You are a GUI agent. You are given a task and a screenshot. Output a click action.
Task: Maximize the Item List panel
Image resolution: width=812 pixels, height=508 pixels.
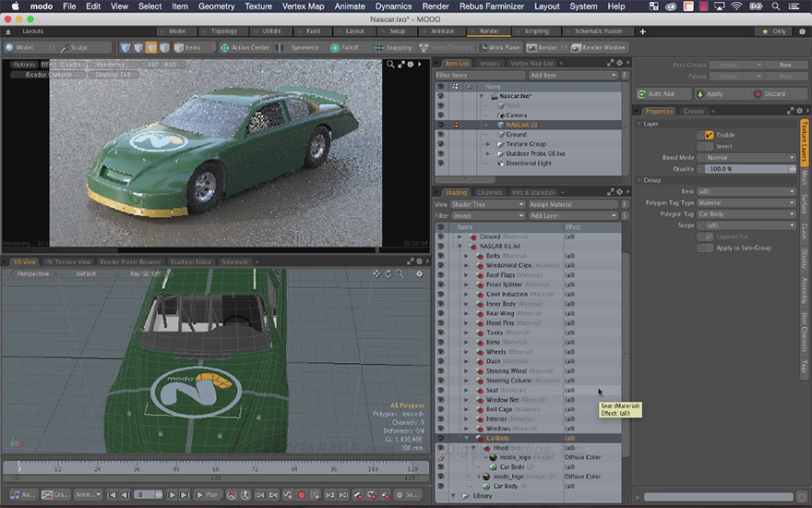pyautogui.click(x=610, y=63)
